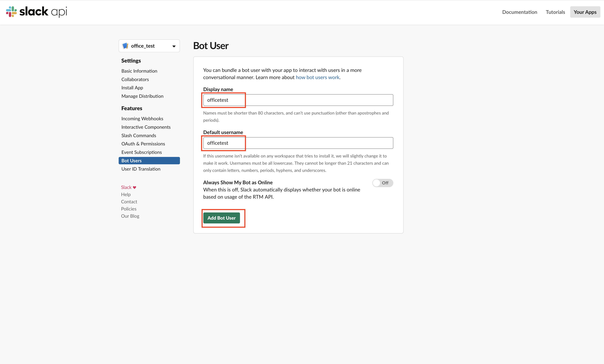Open Event Subscriptions feature

click(x=141, y=152)
